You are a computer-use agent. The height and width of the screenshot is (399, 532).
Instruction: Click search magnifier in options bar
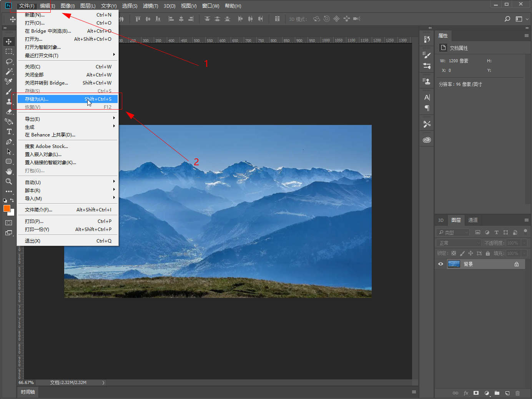coord(507,19)
